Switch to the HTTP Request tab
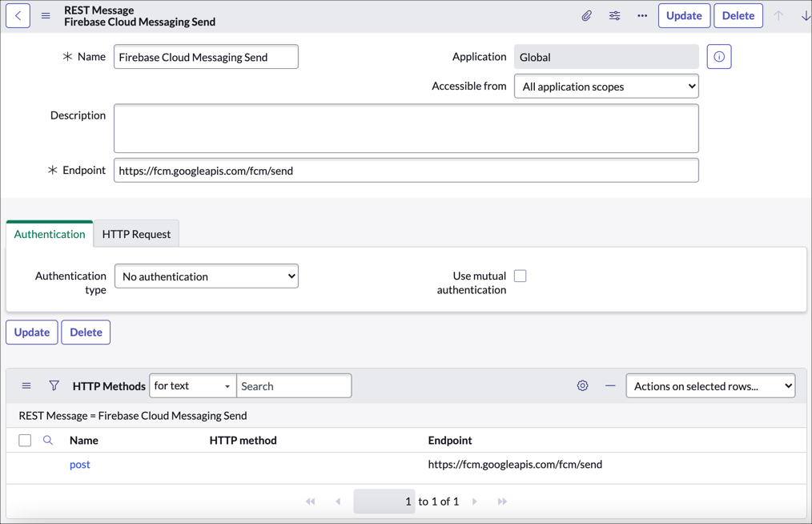The image size is (812, 524). tap(135, 234)
